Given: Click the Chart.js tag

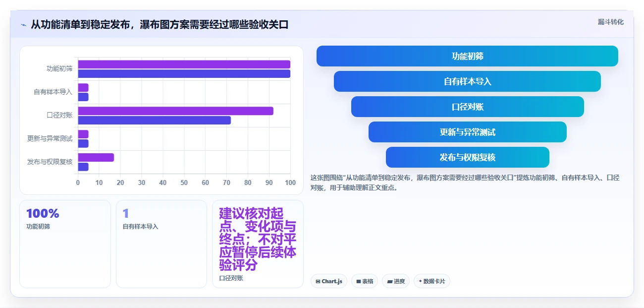Looking at the screenshot, I should pos(329,281).
